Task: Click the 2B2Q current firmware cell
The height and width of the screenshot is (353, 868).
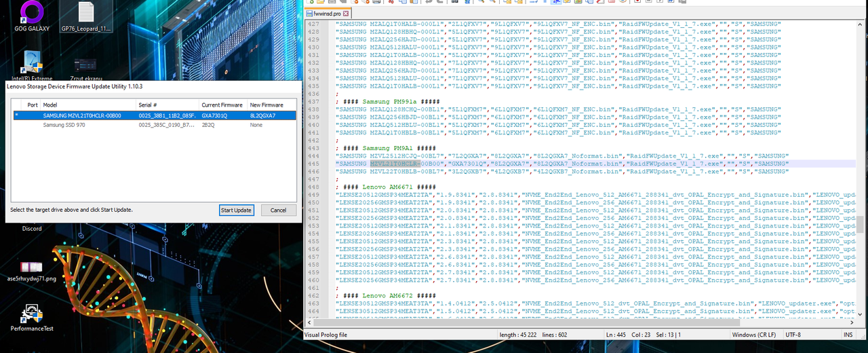Action: pyautogui.click(x=208, y=125)
